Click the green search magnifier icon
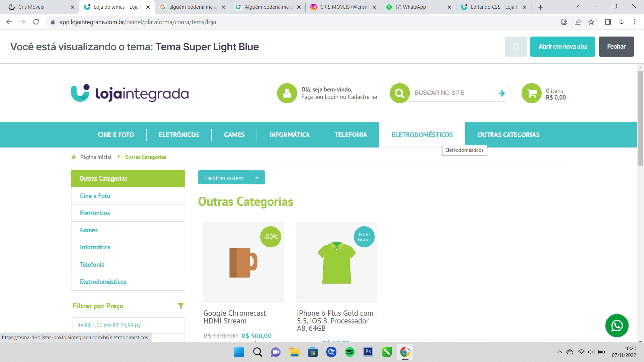The image size is (644, 362). click(x=399, y=93)
